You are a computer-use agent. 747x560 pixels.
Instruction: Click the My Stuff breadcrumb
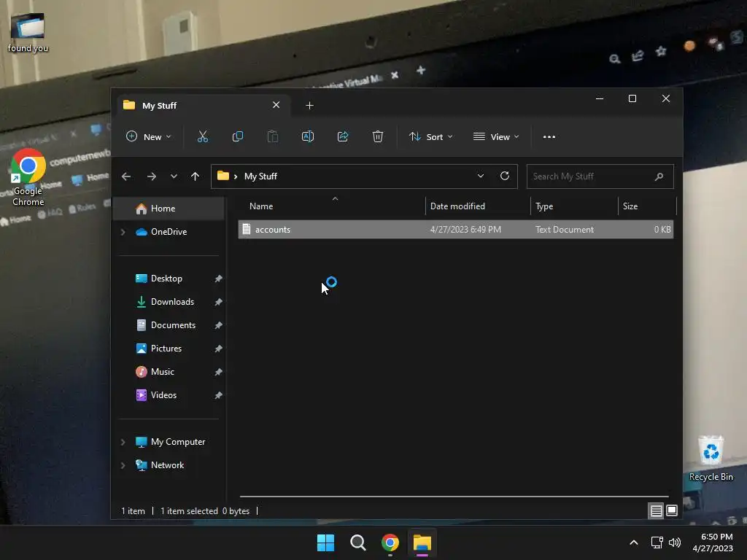260,176
